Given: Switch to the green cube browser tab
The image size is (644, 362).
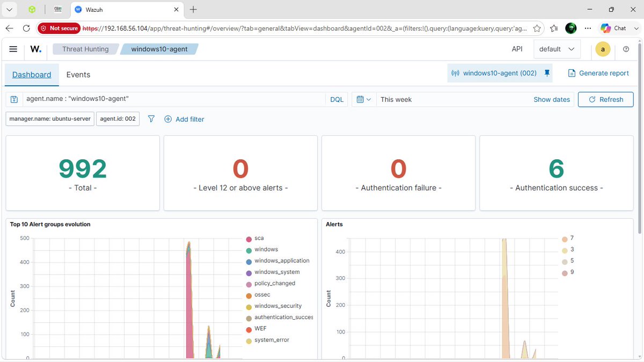Looking at the screenshot, I should click(x=32, y=9).
